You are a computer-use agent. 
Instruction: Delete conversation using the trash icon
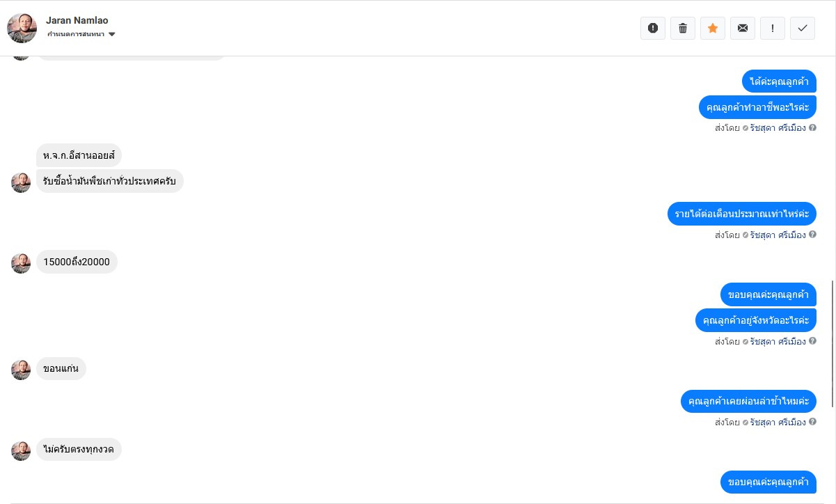683,28
